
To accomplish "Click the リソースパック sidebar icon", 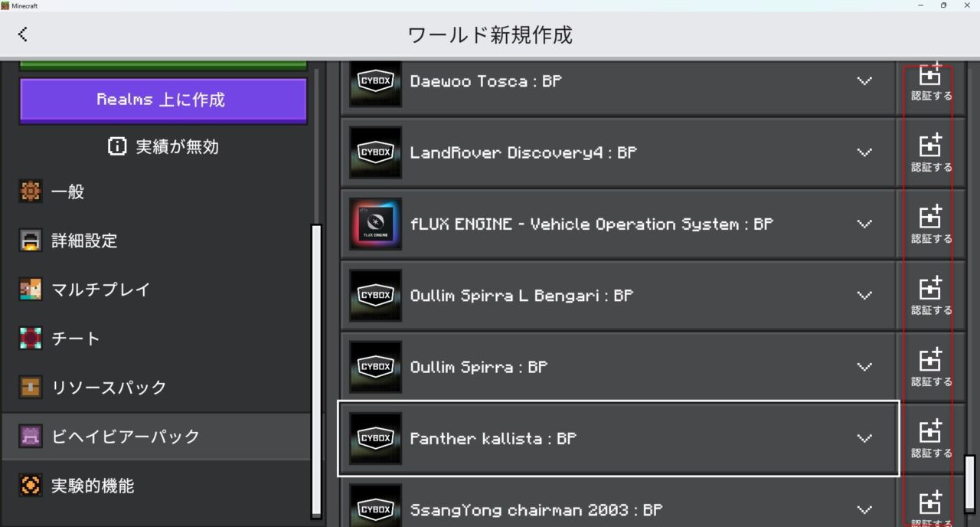I will pyautogui.click(x=30, y=388).
